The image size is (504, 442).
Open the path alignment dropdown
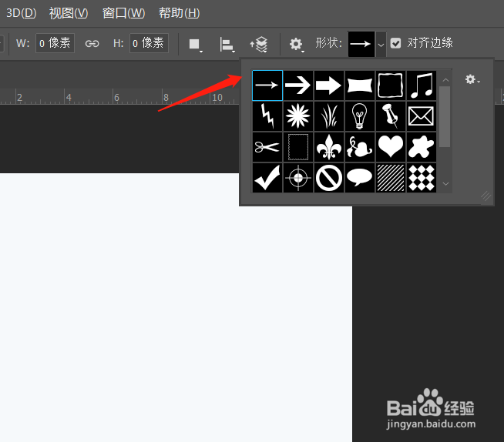pyautogui.click(x=227, y=45)
